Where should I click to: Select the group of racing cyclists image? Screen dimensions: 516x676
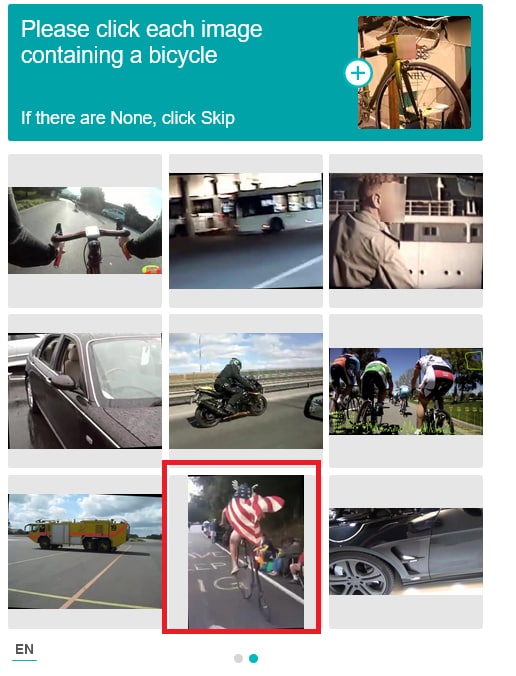pyautogui.click(x=406, y=391)
